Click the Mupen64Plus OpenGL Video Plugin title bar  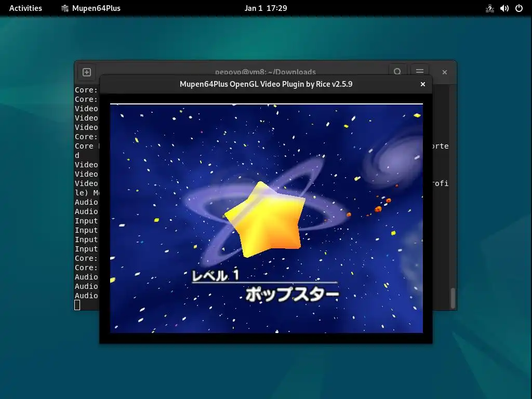(265, 84)
